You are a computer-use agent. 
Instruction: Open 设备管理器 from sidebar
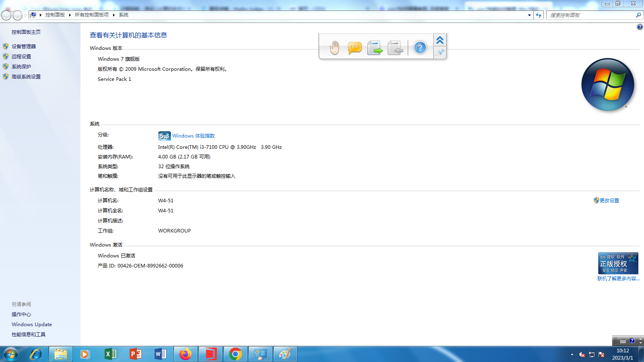(24, 47)
